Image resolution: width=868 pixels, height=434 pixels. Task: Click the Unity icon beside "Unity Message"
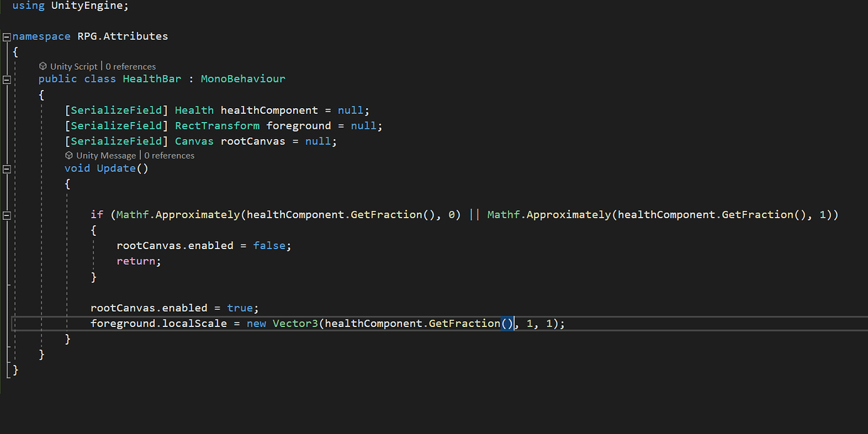coord(69,155)
